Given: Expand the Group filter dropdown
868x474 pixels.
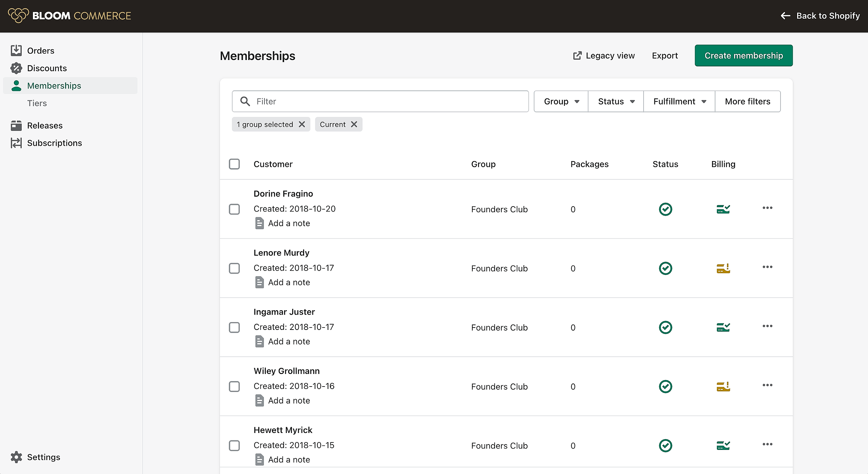Looking at the screenshot, I should [x=561, y=101].
